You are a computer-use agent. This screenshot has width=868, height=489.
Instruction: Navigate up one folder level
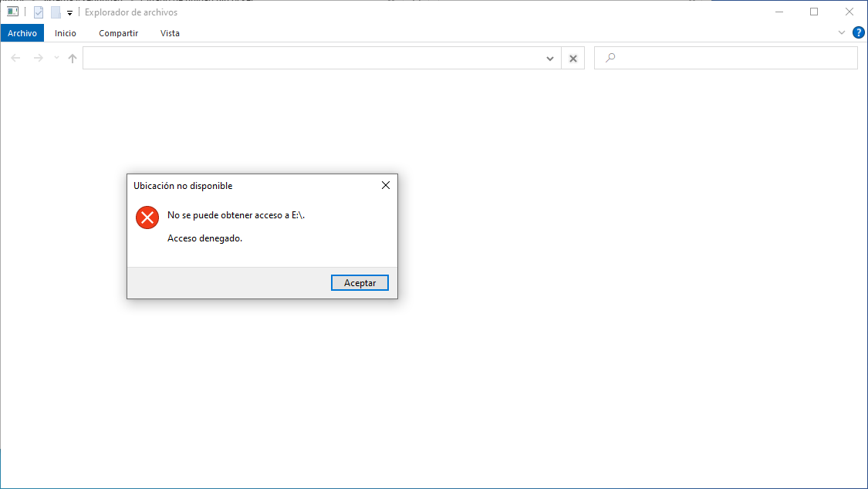pyautogui.click(x=73, y=58)
